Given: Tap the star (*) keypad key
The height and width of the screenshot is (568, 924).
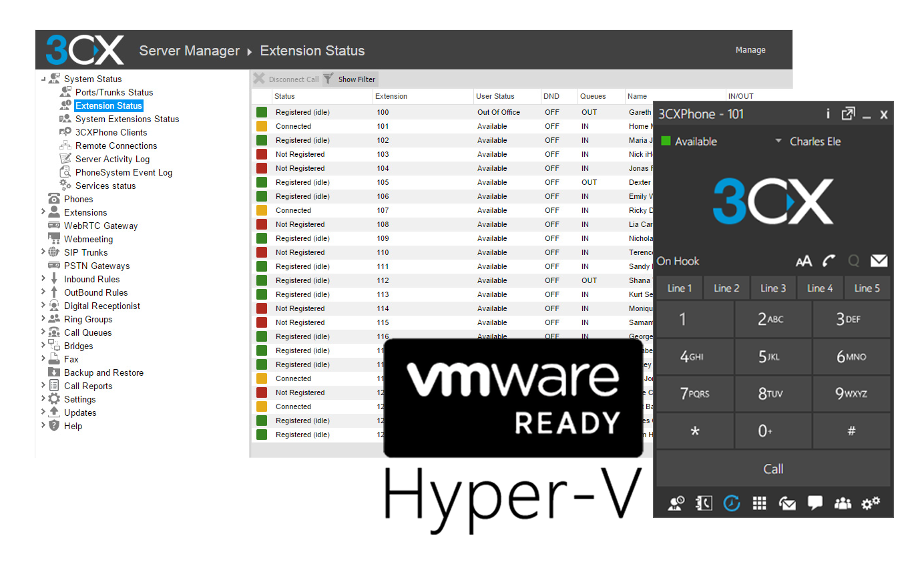Looking at the screenshot, I should (x=695, y=431).
